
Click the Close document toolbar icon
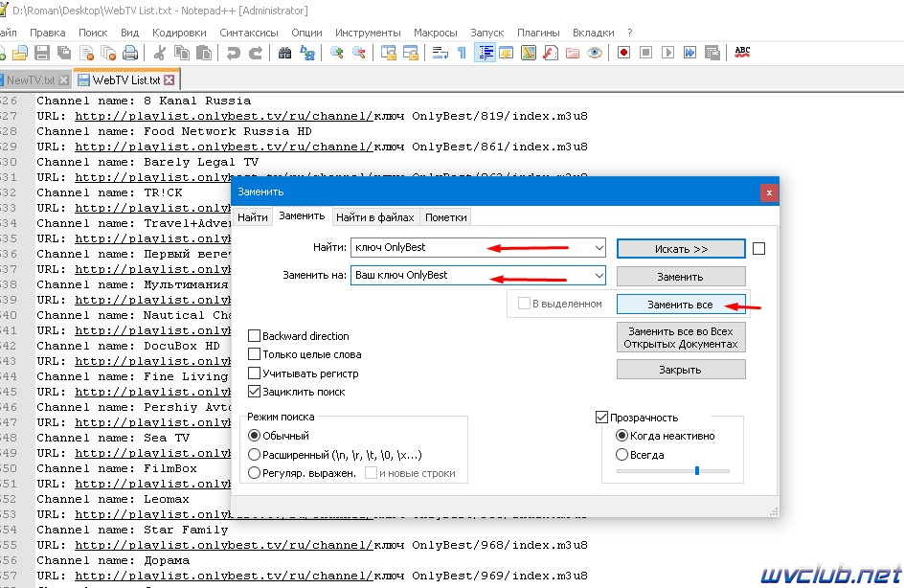coord(86,53)
